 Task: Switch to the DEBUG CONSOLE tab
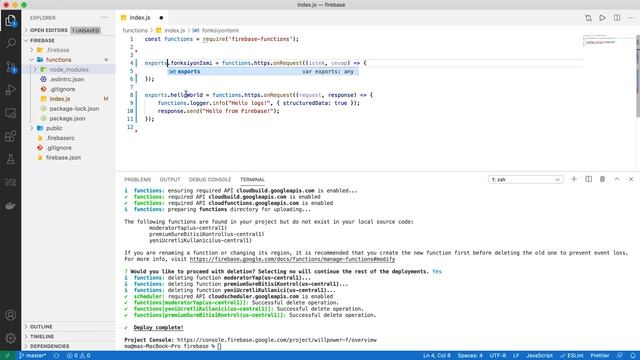click(210, 180)
